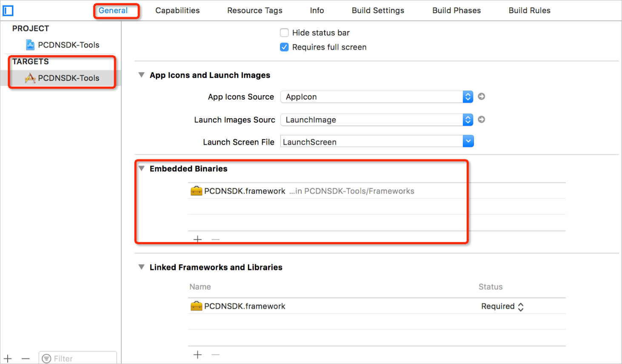Remove embedded binary with the minus icon

[216, 239]
